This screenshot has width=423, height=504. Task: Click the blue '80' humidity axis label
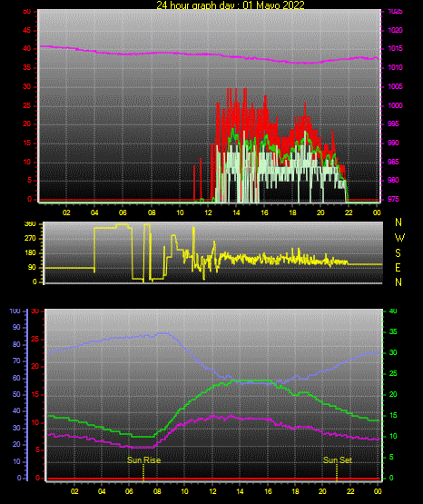[16, 344]
